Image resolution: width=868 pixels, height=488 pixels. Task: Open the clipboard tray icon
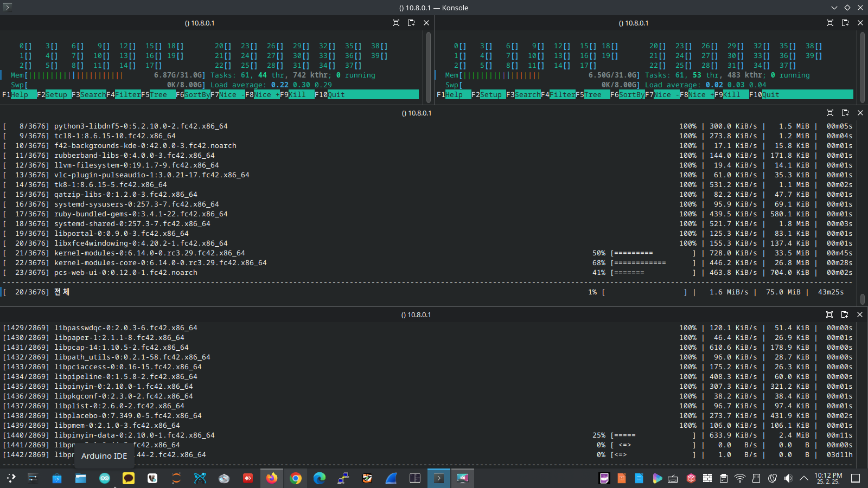(x=724, y=478)
